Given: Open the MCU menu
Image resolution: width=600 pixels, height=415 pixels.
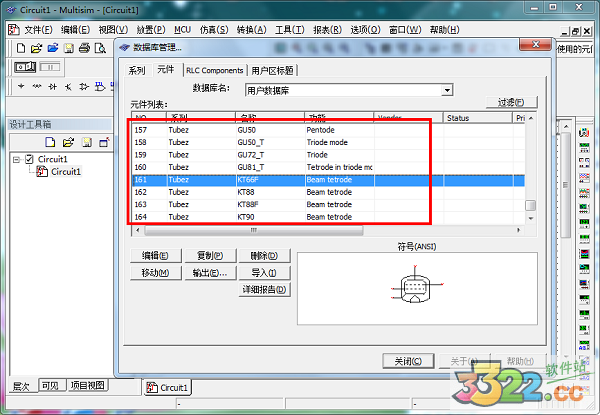Looking at the screenshot, I should click(x=182, y=29).
